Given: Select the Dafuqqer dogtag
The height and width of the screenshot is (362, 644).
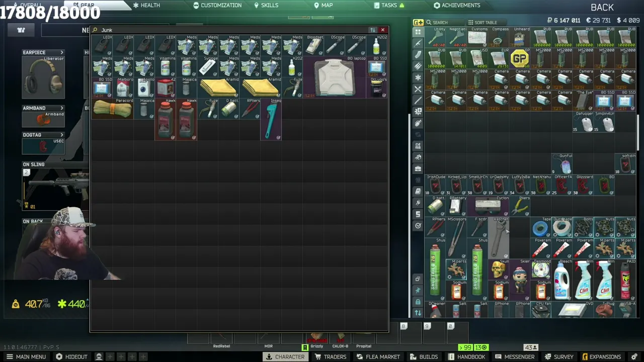Looking at the screenshot, I should pos(583,122).
